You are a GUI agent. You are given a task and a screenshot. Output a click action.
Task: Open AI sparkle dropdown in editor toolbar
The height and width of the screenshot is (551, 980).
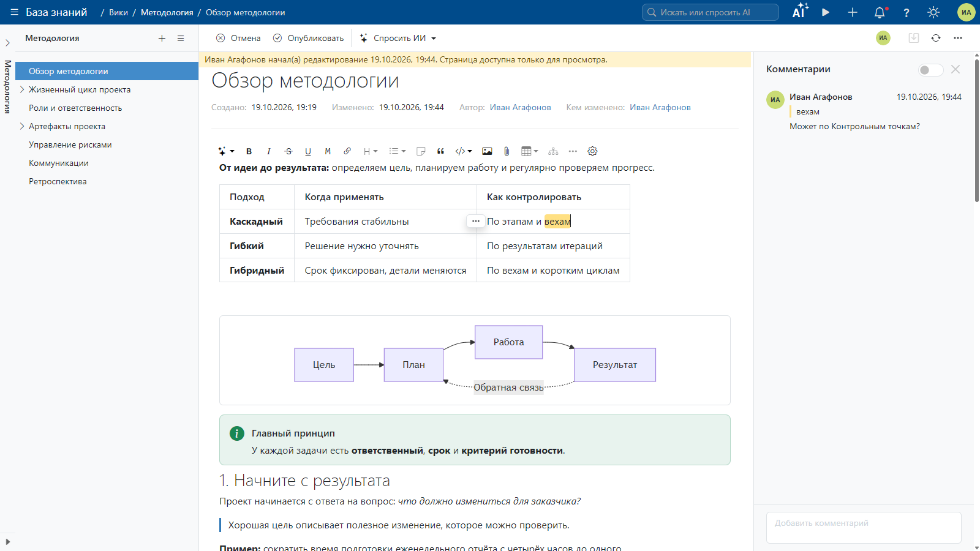[x=226, y=151]
